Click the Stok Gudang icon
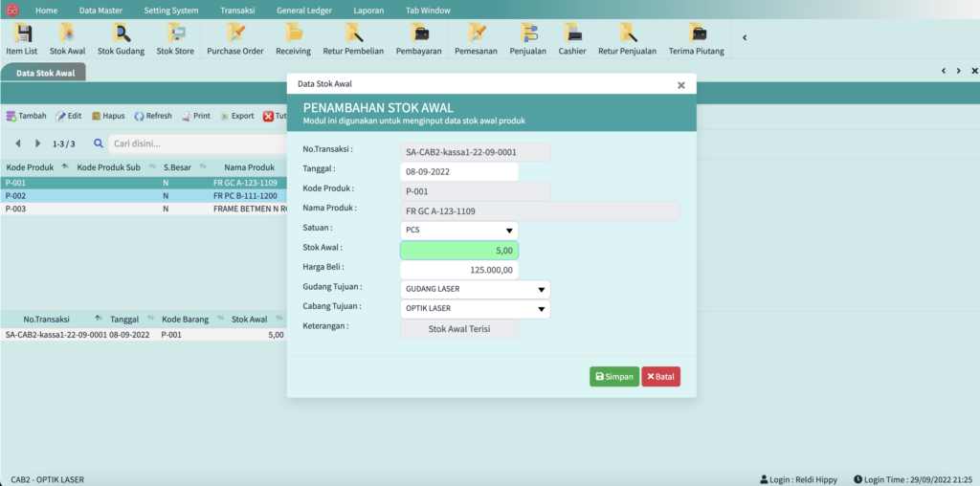 (122, 38)
